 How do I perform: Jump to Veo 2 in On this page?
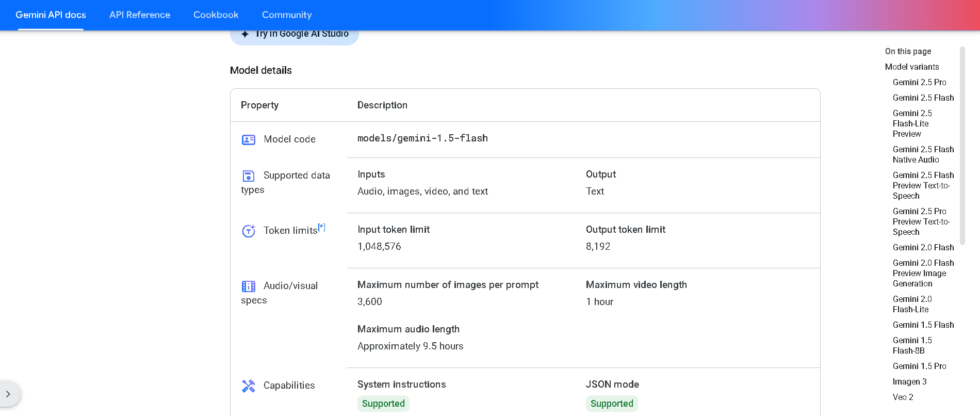tap(903, 397)
